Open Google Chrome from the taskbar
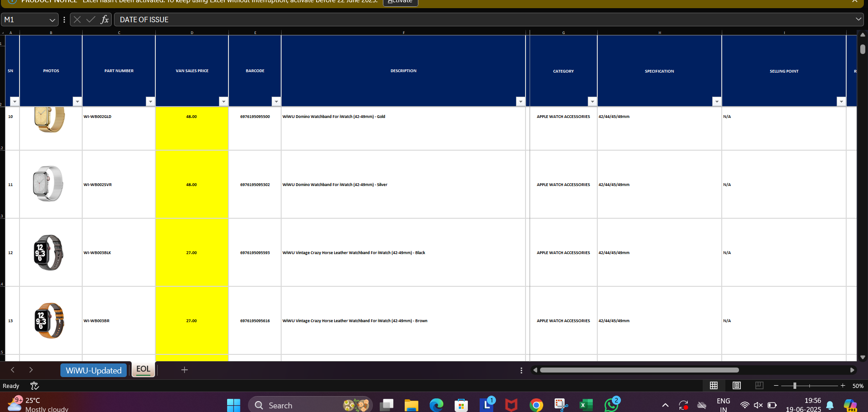 click(x=536, y=405)
